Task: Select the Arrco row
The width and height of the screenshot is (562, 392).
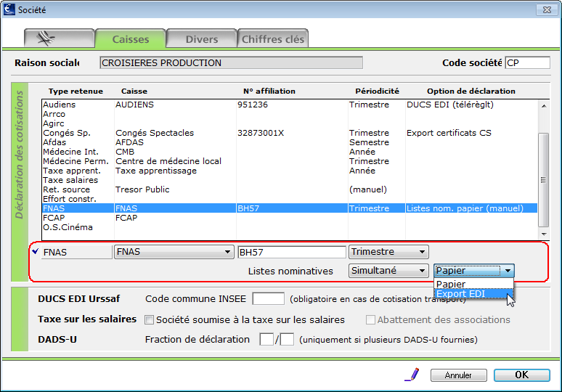Action: point(290,114)
